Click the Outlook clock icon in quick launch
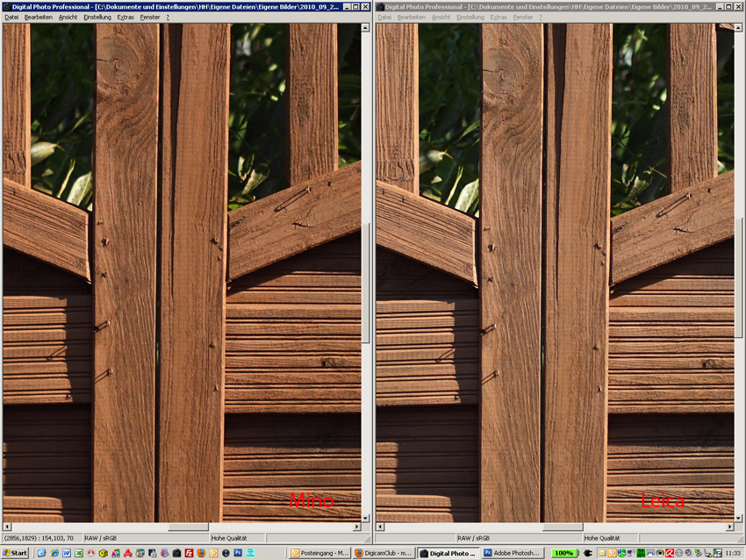 coord(213,553)
